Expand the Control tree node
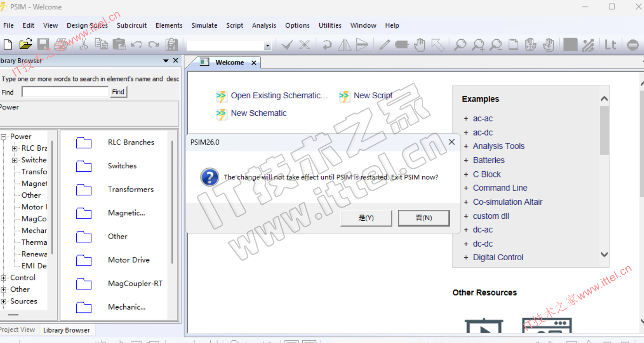This screenshot has width=644, height=343. tap(4, 278)
